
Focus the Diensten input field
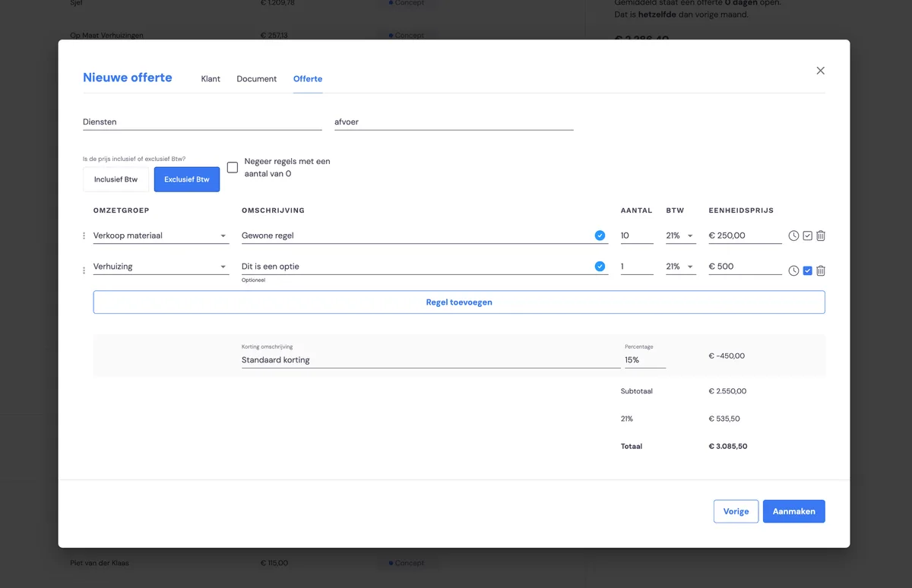click(202, 122)
